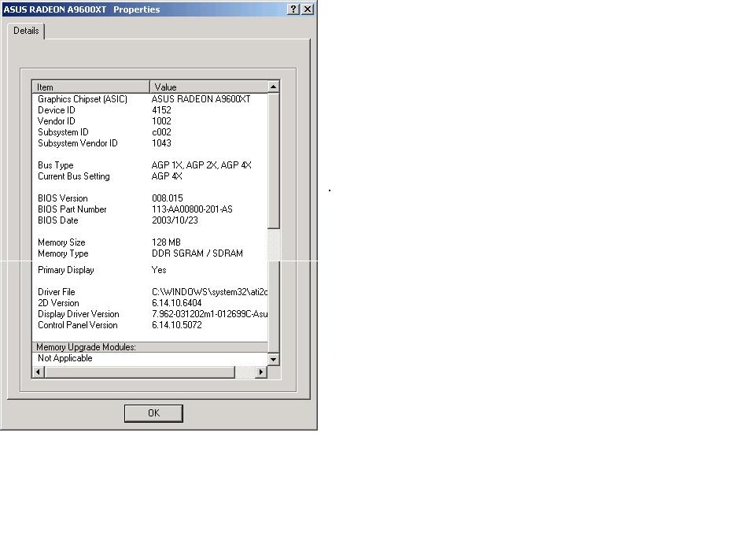Click the Memory Size label
This screenshot has width=756, height=551.
(x=61, y=242)
